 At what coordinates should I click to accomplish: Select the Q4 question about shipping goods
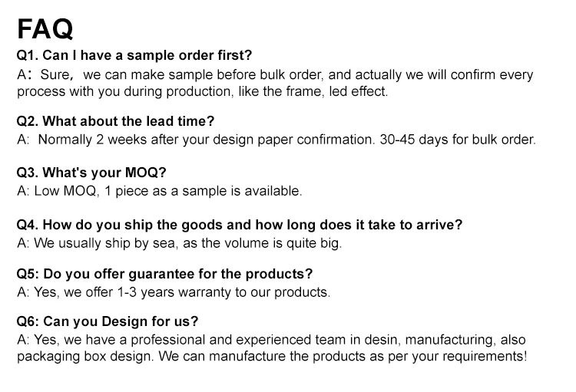pos(240,225)
